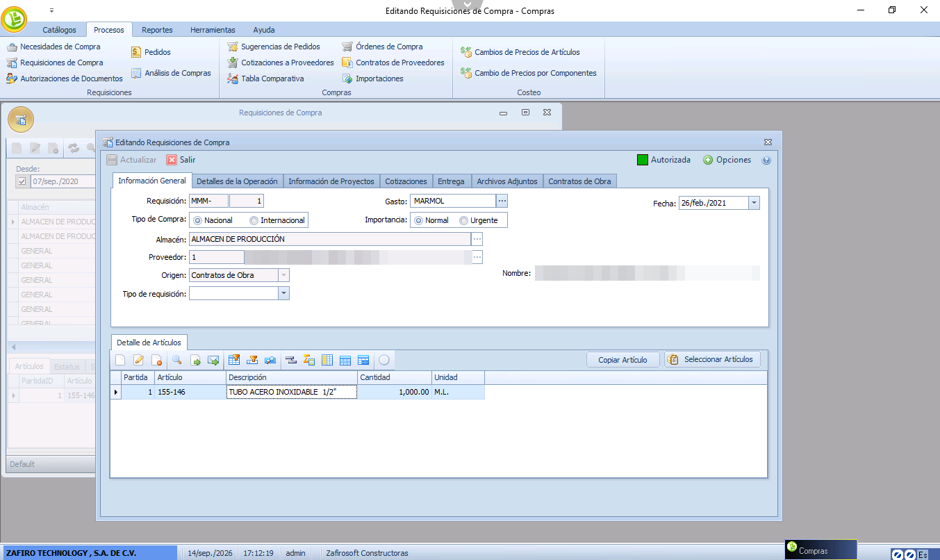940x560 pixels.
Task: Switch to the Cotizaciones tab
Action: coord(406,181)
